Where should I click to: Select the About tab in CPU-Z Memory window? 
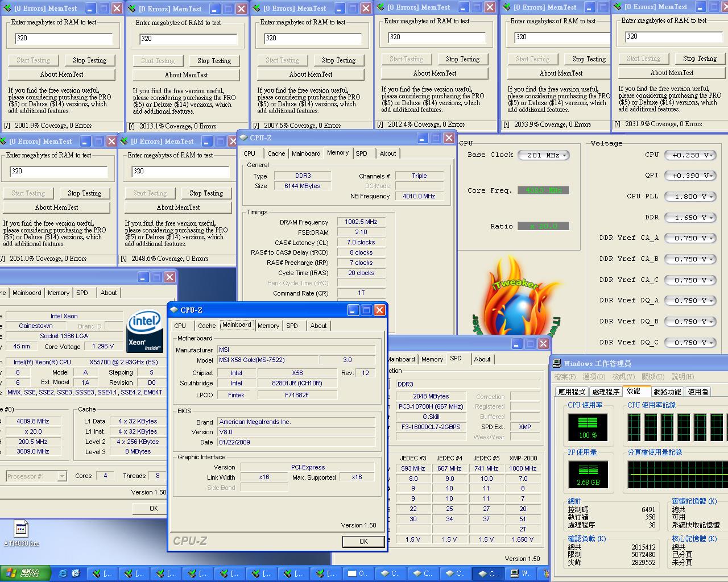[388, 153]
